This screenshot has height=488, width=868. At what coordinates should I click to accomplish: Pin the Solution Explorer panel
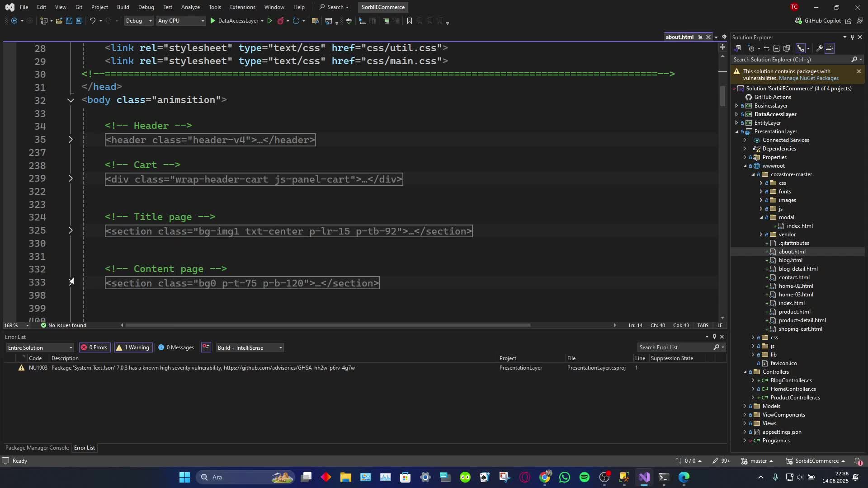point(852,37)
